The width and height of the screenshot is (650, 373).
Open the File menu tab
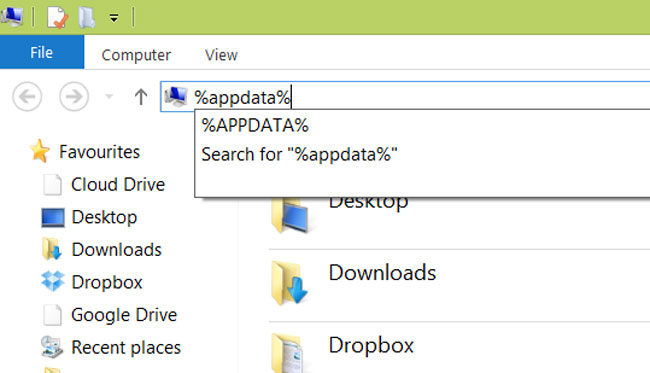(x=42, y=52)
